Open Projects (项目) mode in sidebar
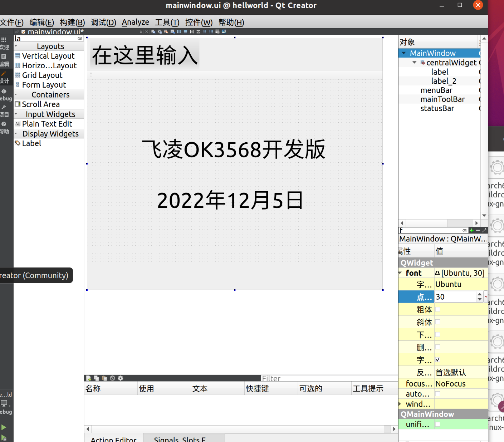 pos(4,111)
